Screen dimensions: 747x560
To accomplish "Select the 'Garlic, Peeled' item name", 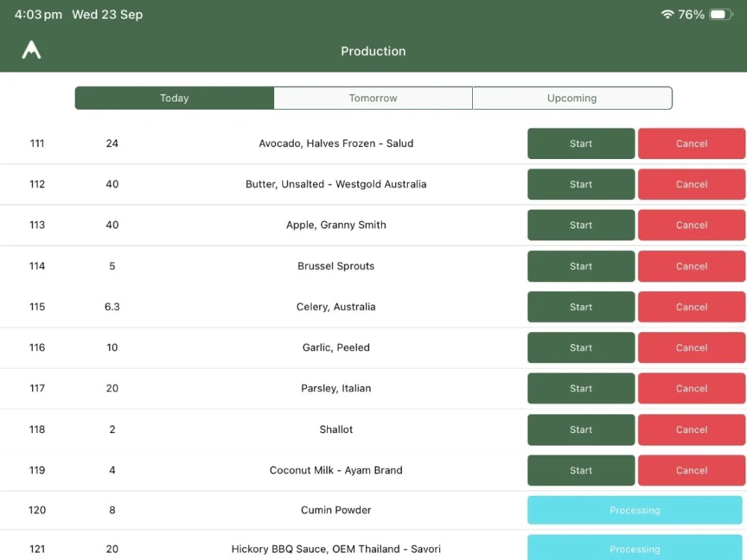I will (x=336, y=348).
